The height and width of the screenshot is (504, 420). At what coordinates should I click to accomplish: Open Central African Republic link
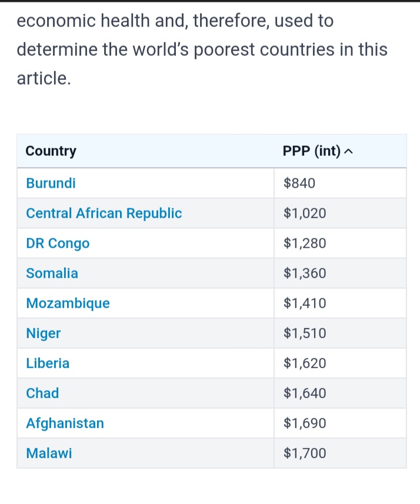104,213
